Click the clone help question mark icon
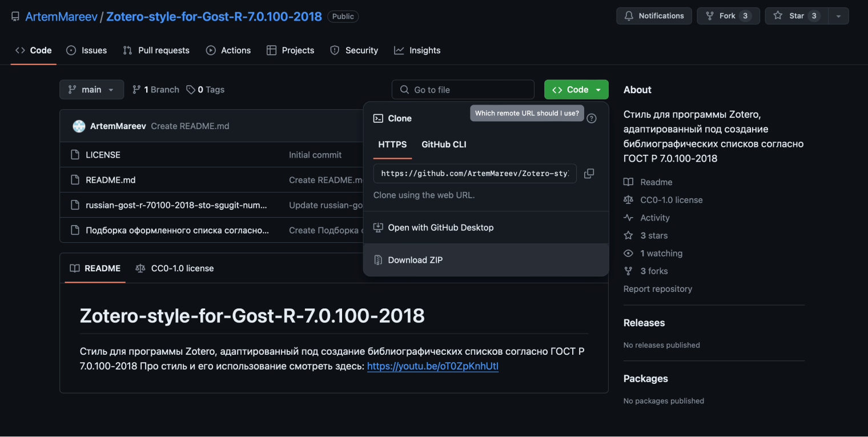The image size is (868, 437). (592, 118)
